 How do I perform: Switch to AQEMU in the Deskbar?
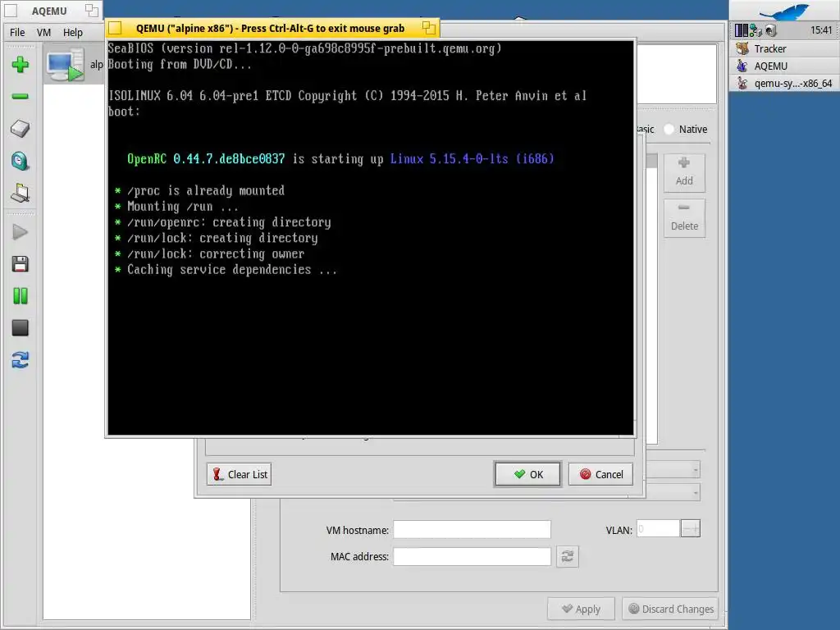point(783,66)
